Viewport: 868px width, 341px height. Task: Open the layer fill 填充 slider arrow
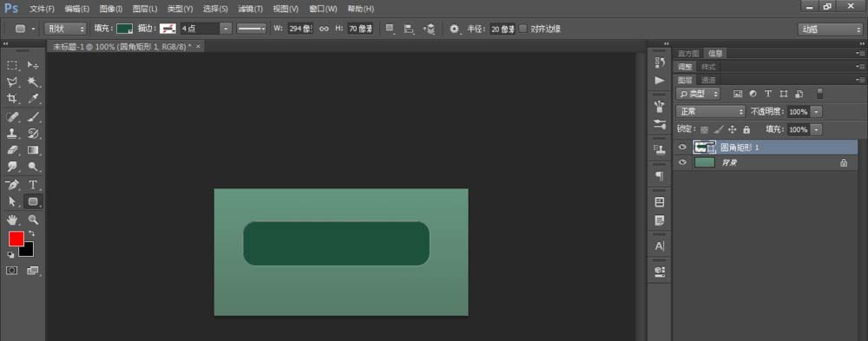(817, 129)
